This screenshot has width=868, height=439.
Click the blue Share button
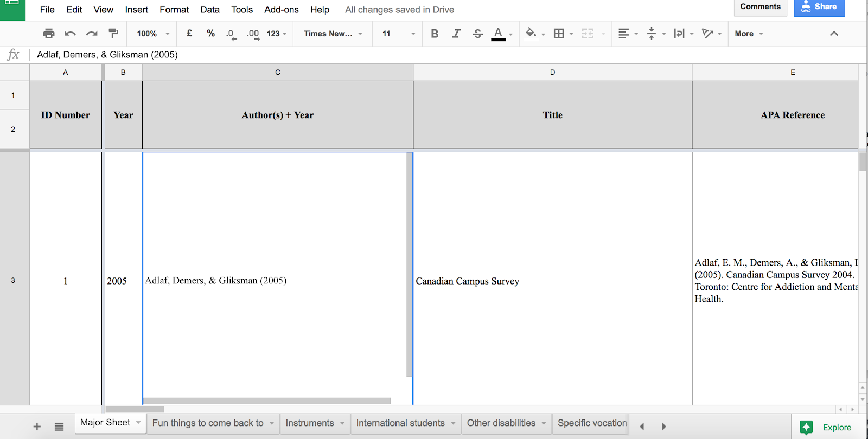pyautogui.click(x=819, y=7)
